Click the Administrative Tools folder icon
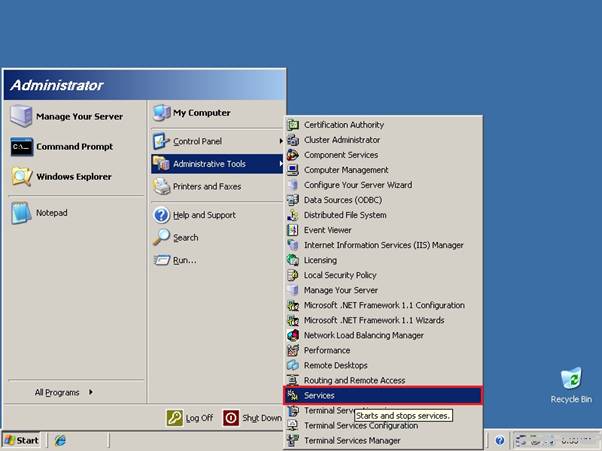602x451 pixels. click(161, 164)
